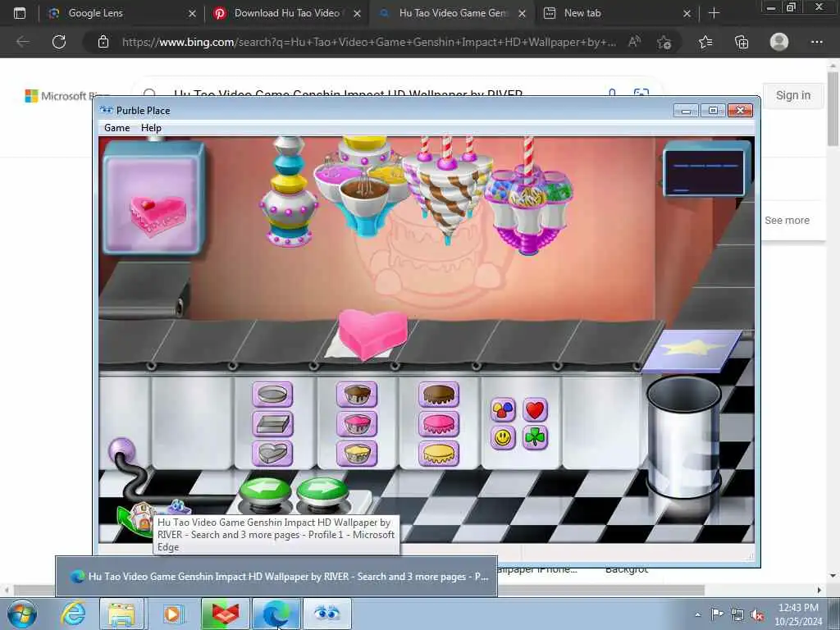Open the Windows Start menu
The image size is (840, 630).
(22, 614)
